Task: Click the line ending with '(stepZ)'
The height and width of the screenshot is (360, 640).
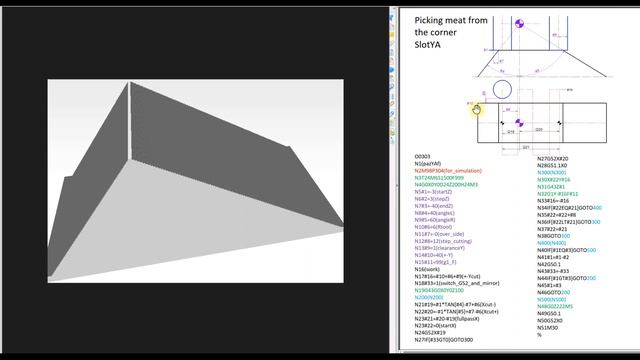Action: click(433, 199)
